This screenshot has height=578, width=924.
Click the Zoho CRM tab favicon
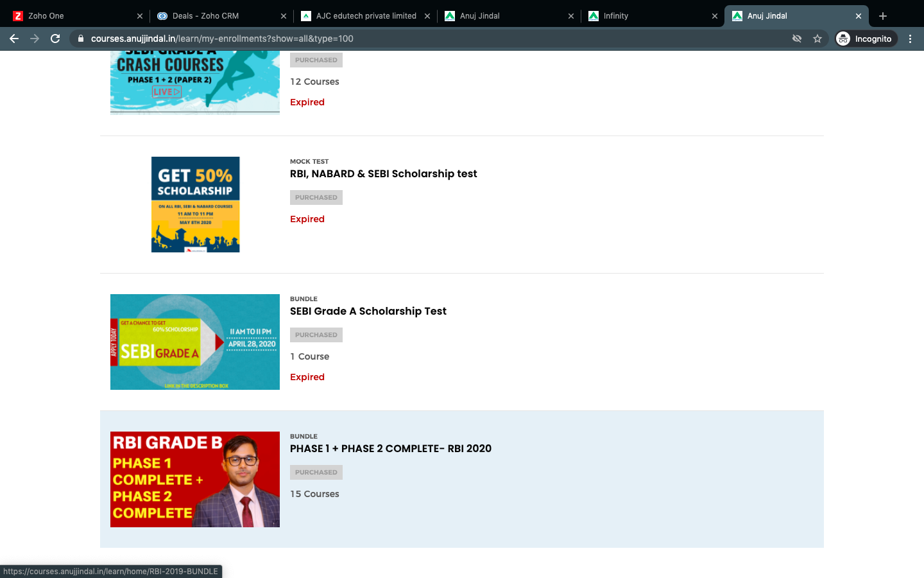(162, 16)
